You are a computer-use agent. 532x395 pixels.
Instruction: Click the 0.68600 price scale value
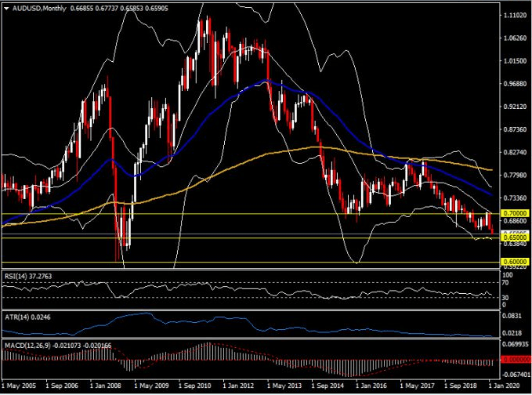pos(515,220)
